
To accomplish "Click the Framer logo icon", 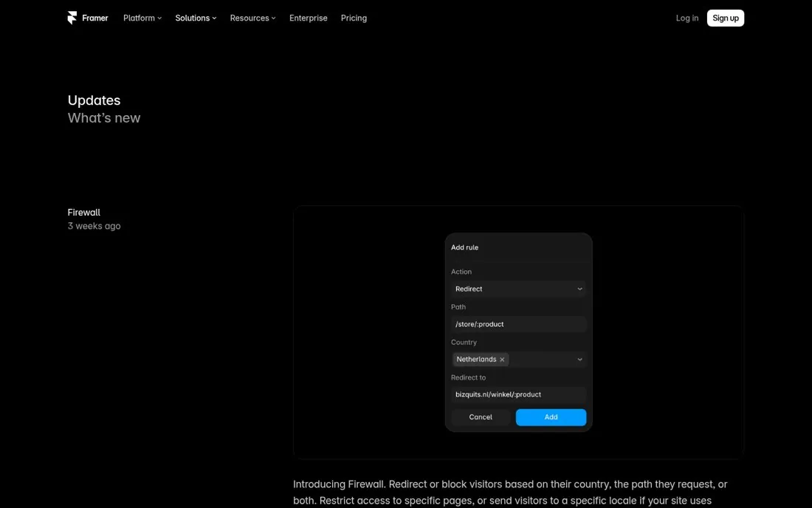I will [72, 18].
